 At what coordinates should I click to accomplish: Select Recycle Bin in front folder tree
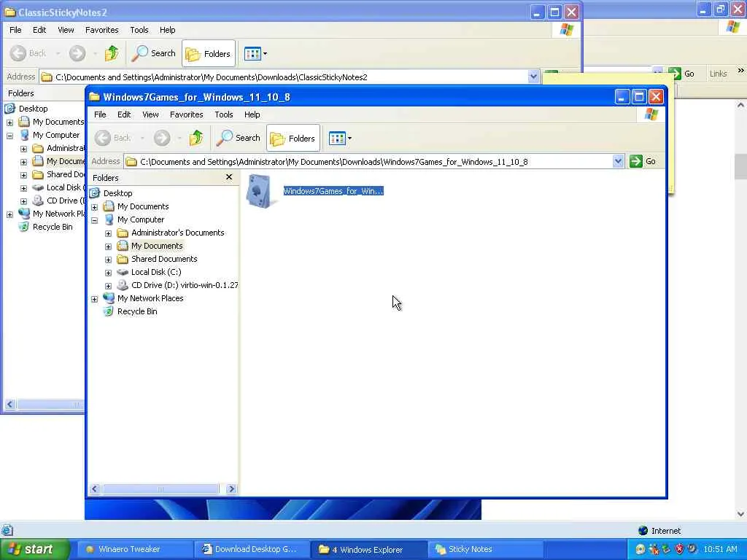click(x=136, y=311)
